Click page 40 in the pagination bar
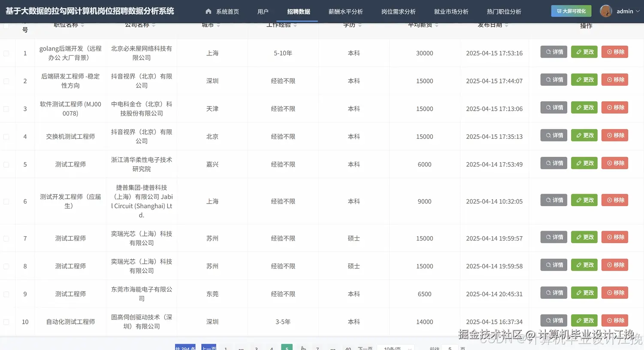This screenshot has width=644, height=350. point(348,348)
